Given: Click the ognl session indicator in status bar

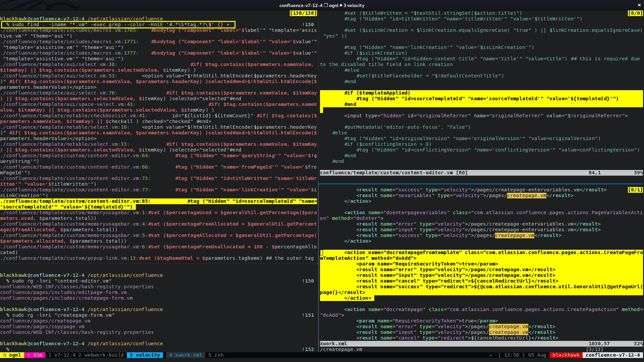Looking at the screenshot, I should [12, 355].
